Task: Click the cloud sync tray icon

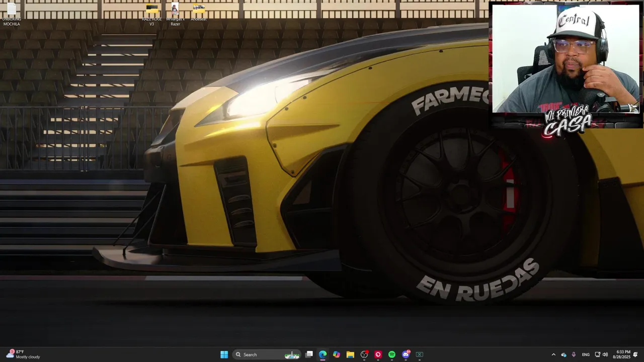Action: [x=563, y=354]
